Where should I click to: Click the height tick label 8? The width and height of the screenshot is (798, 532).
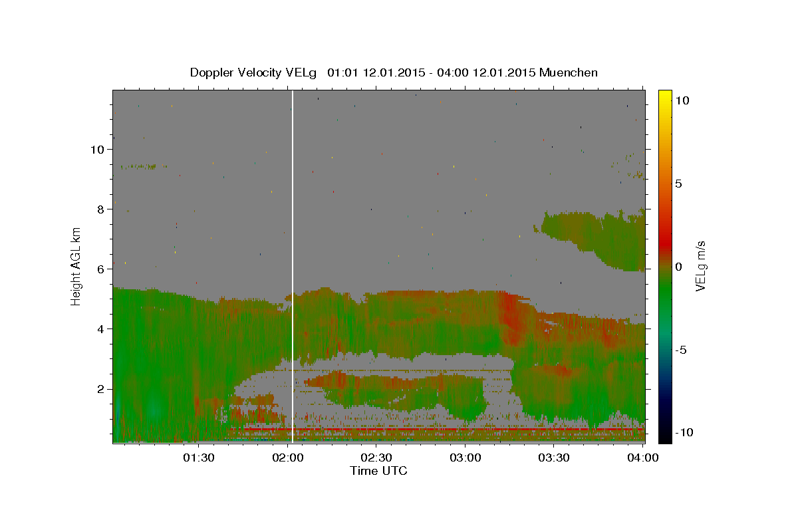[101, 209]
